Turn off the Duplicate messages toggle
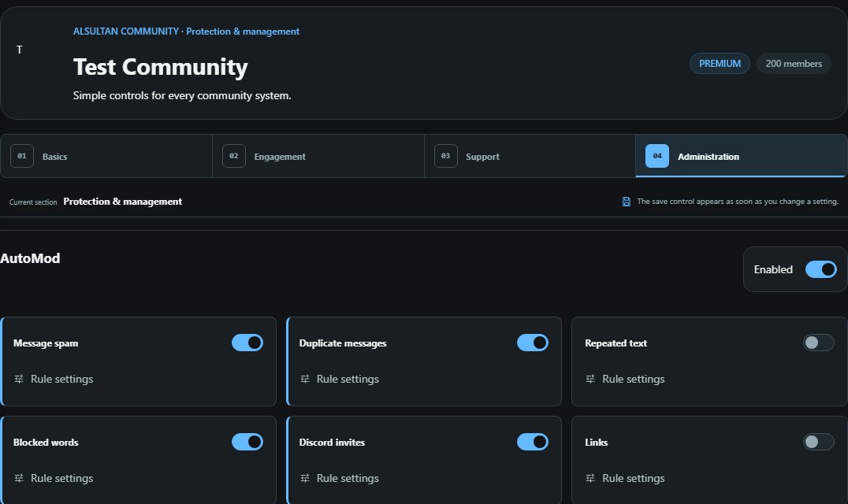This screenshot has height=504, width=848. [533, 343]
